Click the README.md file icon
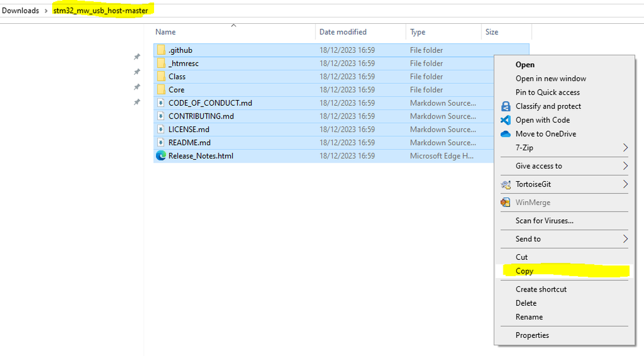Viewport: 644px width, 356px height. point(161,143)
